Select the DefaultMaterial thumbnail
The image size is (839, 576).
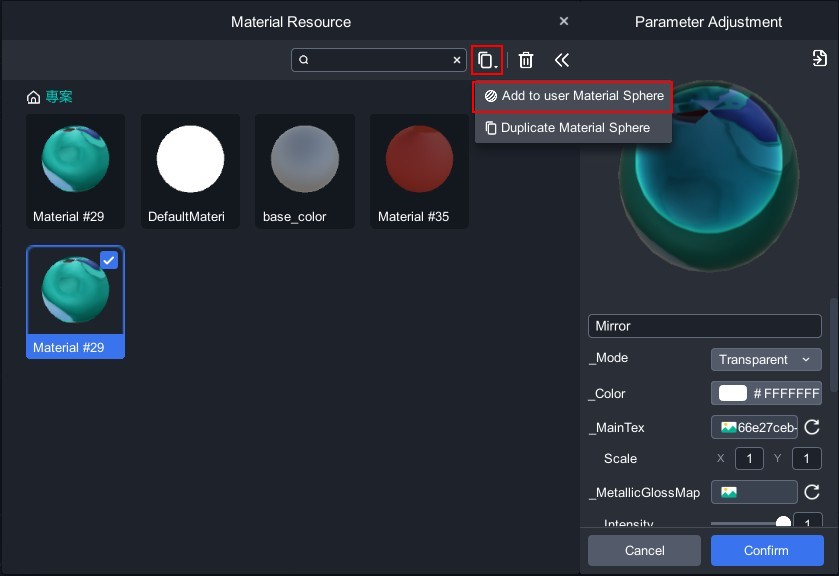point(190,160)
